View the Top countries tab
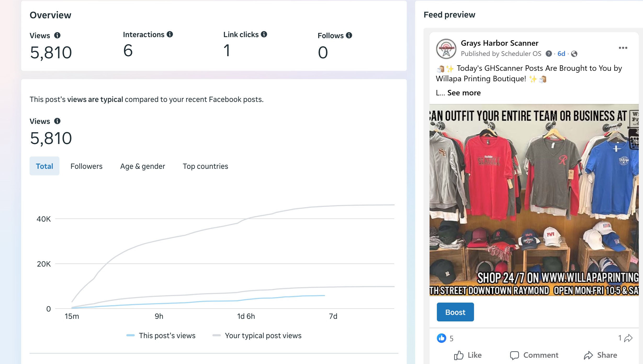Screen dimensions: 643x364 pos(205,166)
